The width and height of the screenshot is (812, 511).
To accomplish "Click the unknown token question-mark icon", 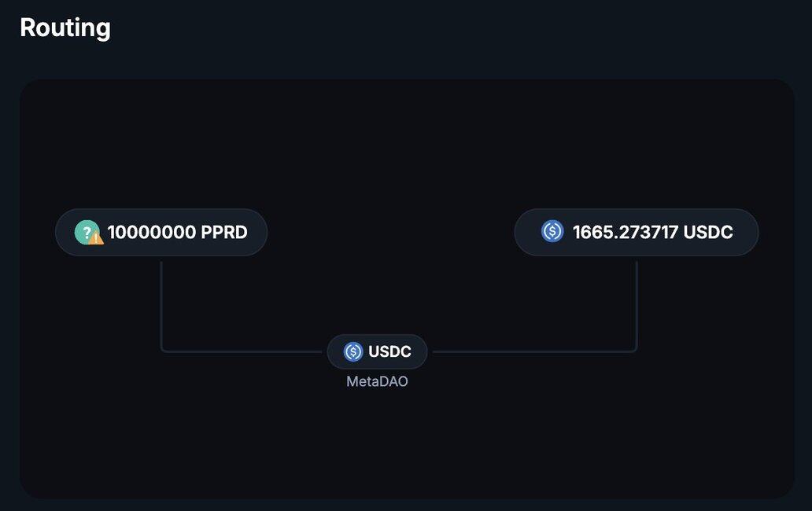I will (x=85, y=231).
